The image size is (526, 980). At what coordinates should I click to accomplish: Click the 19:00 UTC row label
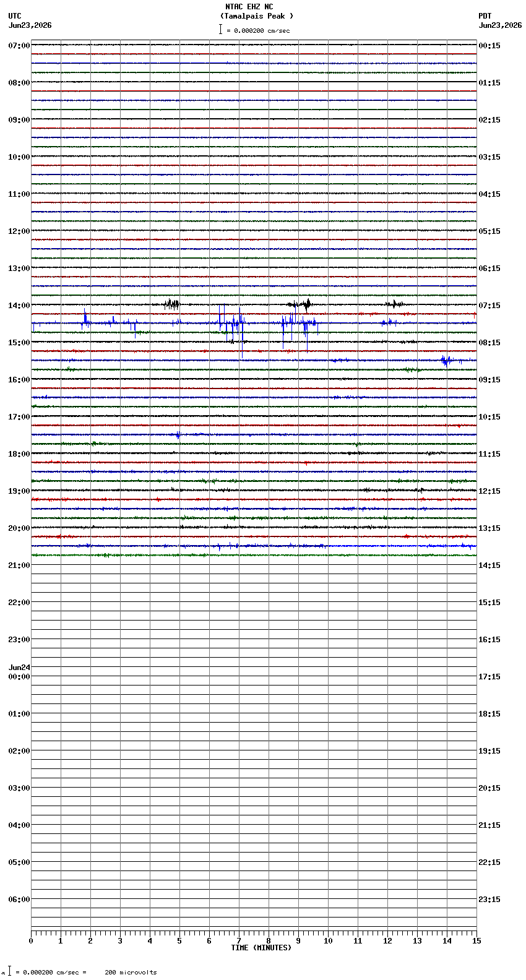(19, 491)
